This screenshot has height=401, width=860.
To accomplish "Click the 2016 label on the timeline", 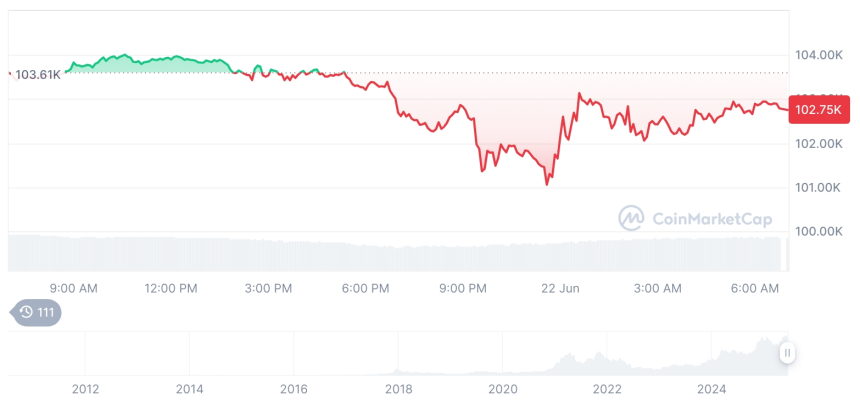I will point(294,388).
